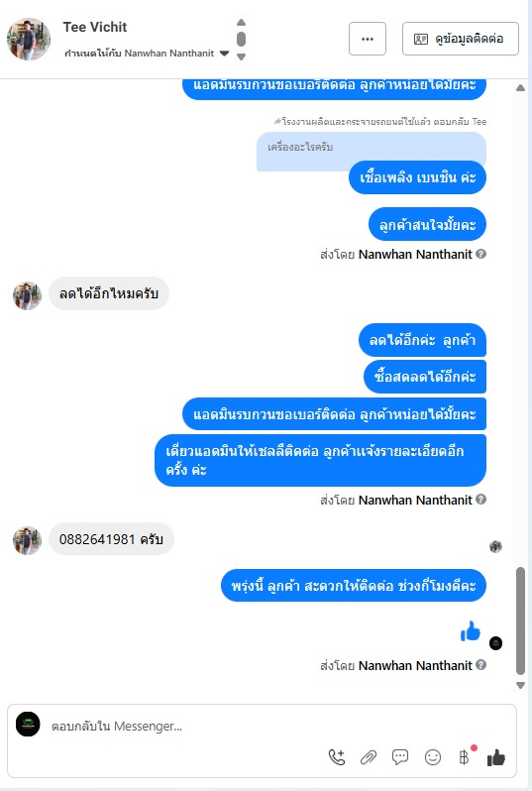Send a thumbs-up like from composer
The image size is (532, 791).
pyautogui.click(x=496, y=757)
